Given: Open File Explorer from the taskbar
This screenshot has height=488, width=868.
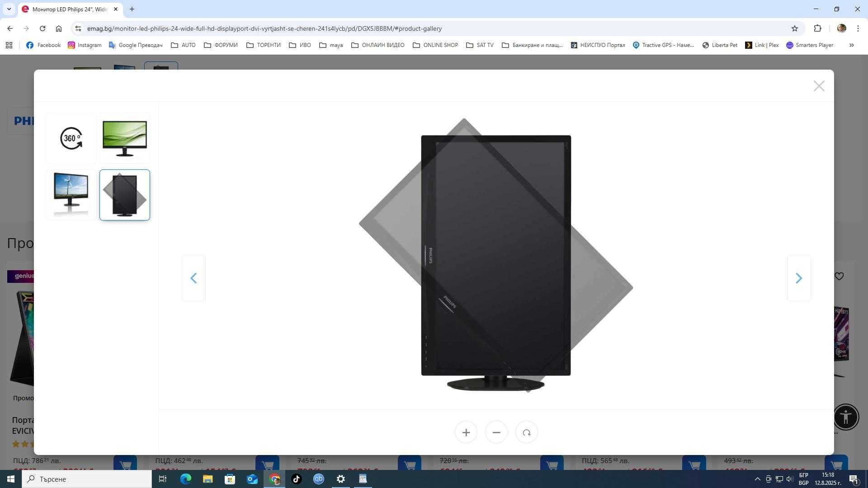Looking at the screenshot, I should (208, 479).
